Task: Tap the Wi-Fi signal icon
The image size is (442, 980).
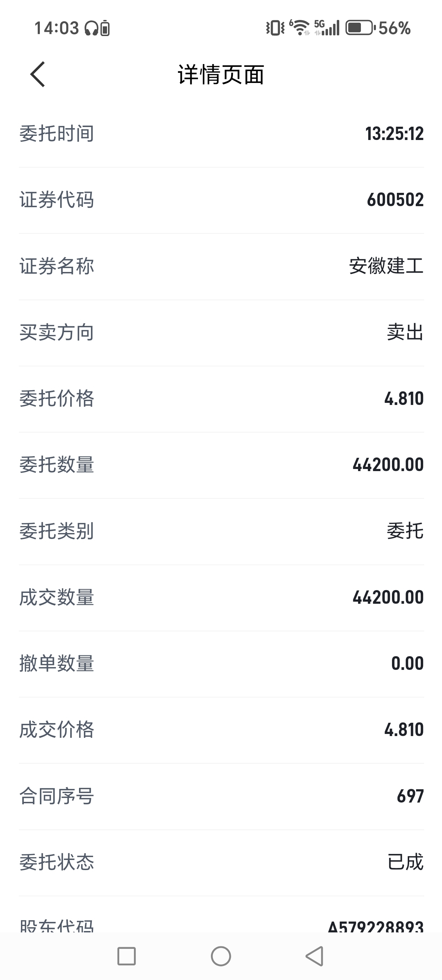Action: pos(299,28)
